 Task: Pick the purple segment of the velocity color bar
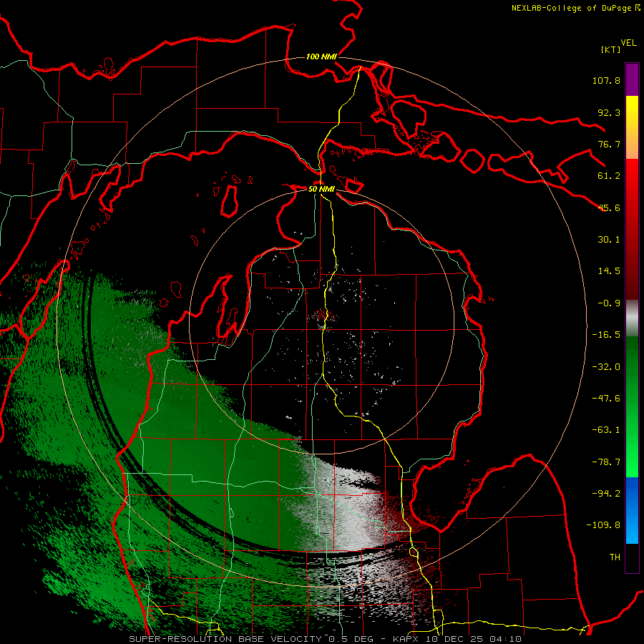[632, 79]
